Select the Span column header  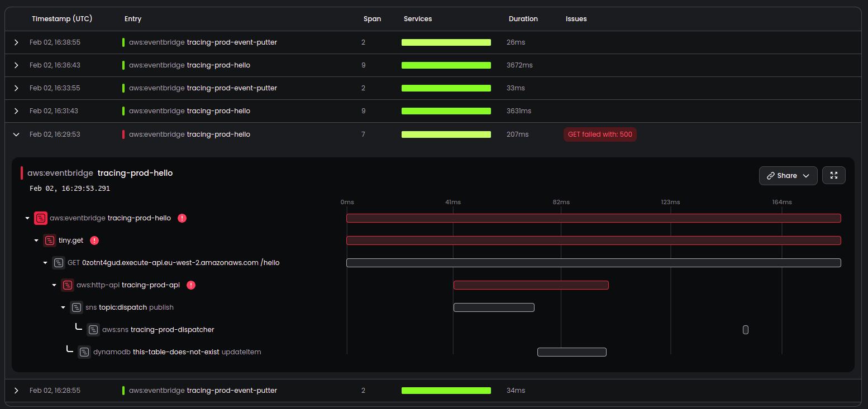pyautogui.click(x=372, y=19)
